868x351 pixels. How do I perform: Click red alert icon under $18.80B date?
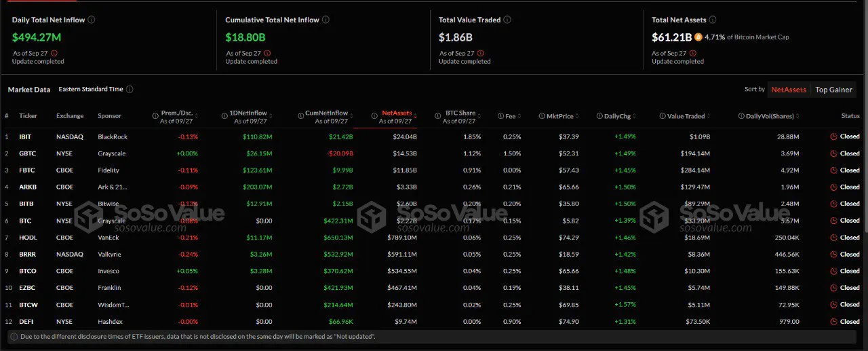pos(268,53)
